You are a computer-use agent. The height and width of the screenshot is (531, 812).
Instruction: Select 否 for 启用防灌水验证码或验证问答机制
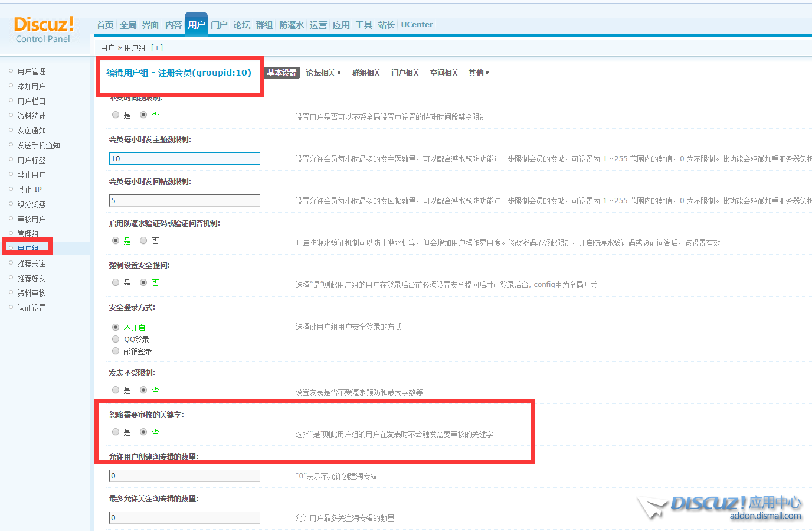coord(143,241)
